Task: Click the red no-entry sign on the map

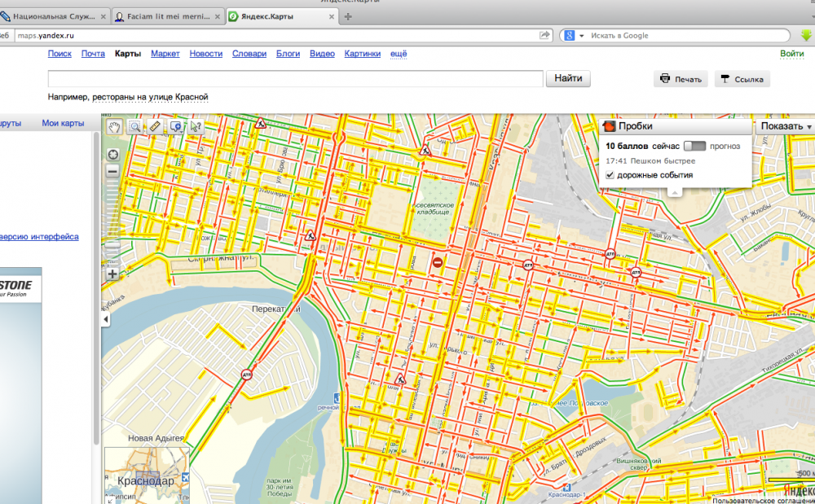Action: [438, 262]
